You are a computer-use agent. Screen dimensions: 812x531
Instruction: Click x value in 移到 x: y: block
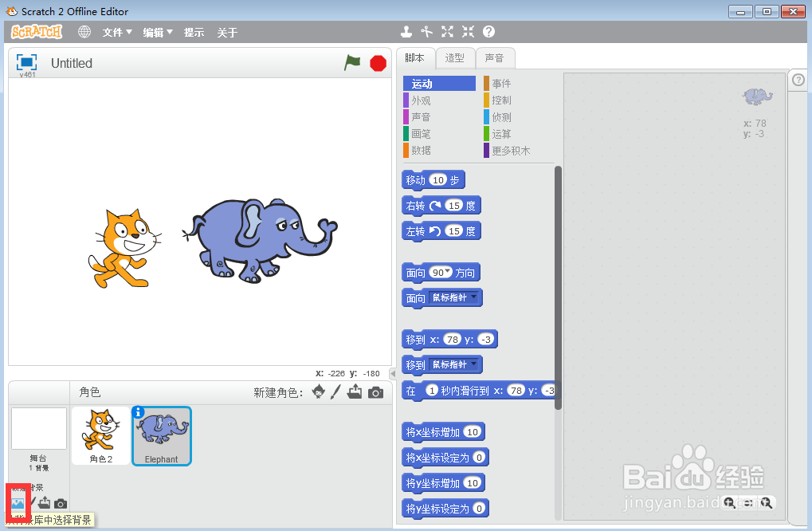click(x=453, y=340)
